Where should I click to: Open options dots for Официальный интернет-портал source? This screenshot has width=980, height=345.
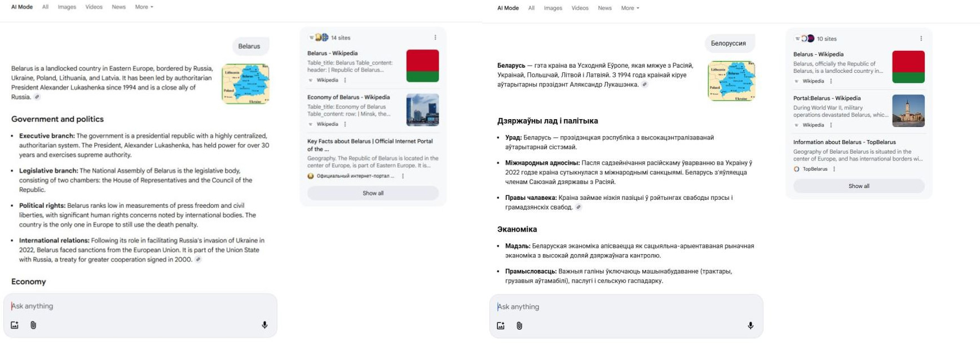403,176
